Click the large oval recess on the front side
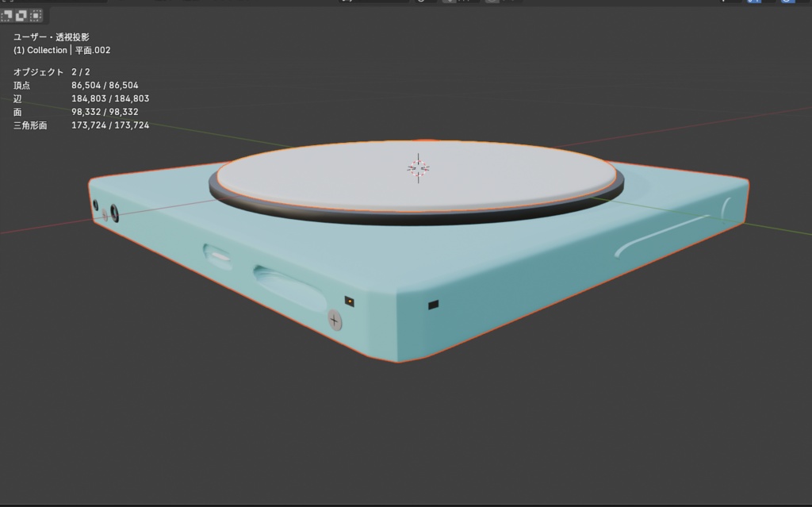The height and width of the screenshot is (507, 812). [x=290, y=287]
